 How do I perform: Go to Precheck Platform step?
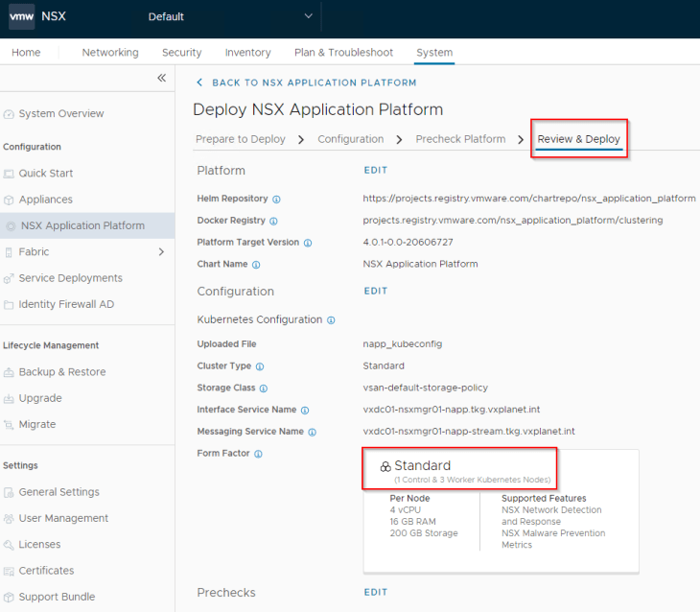tap(460, 139)
